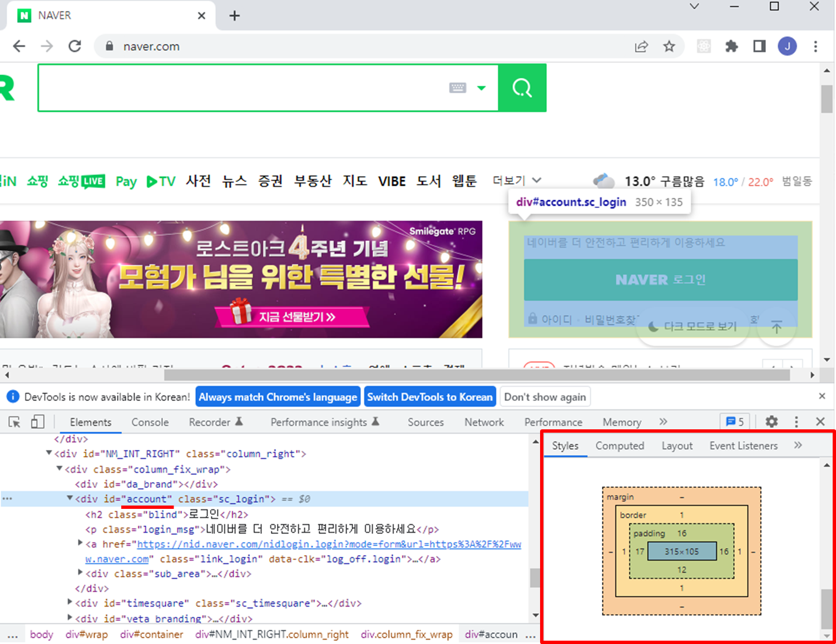
Task: Open the VIBE link
Action: click(392, 181)
